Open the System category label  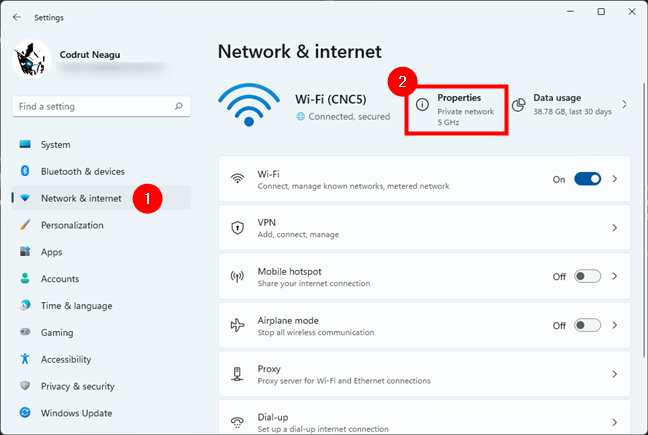click(x=55, y=145)
